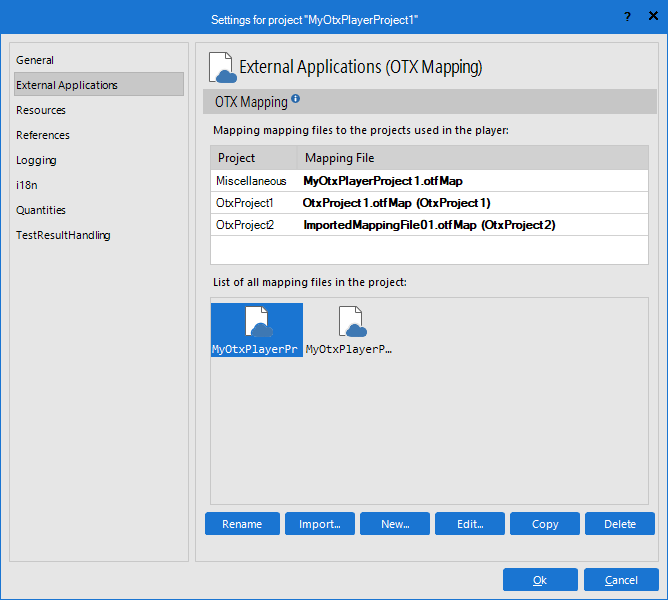The image size is (668, 600).
Task: Confirm settings with Ok button
Action: pyautogui.click(x=540, y=580)
